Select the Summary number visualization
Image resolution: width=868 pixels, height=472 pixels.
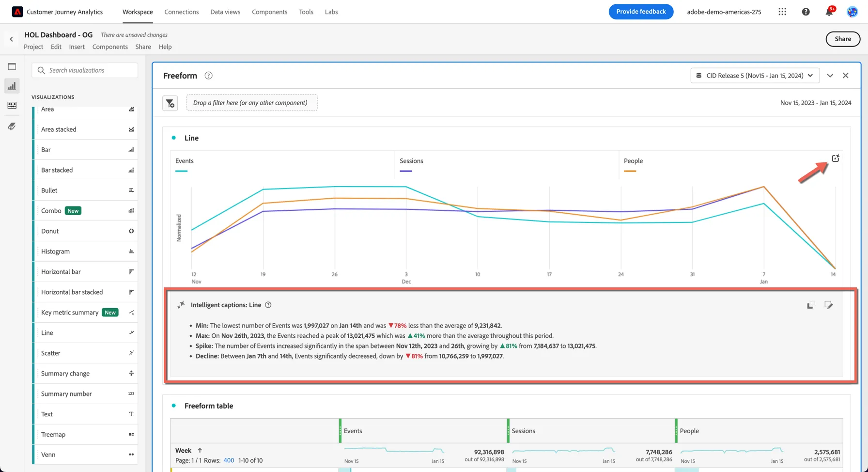coord(86,394)
